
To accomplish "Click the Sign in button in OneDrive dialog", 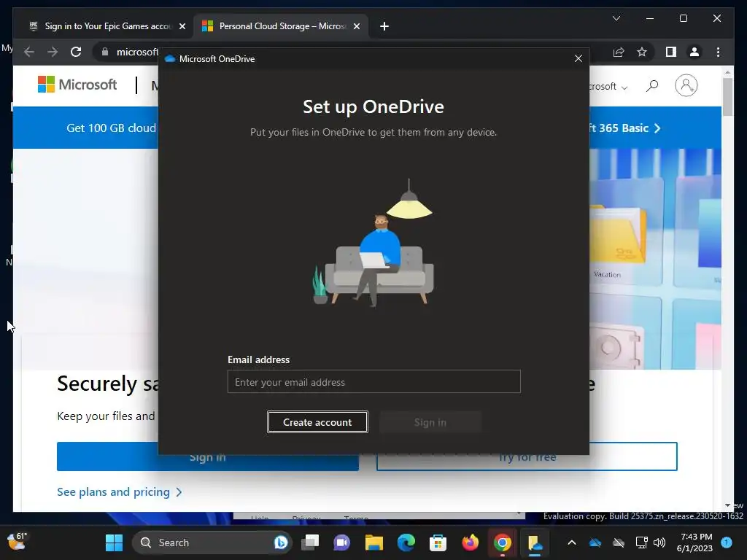I will [x=430, y=422].
